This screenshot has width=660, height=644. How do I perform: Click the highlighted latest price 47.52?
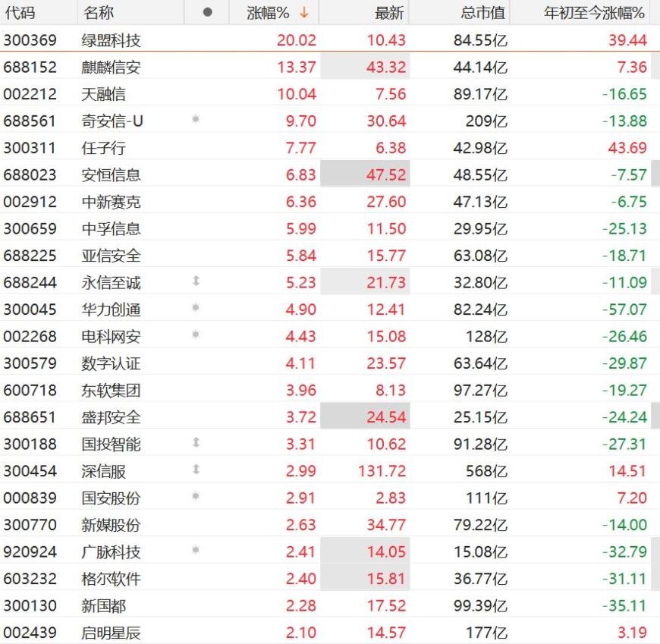click(x=386, y=175)
